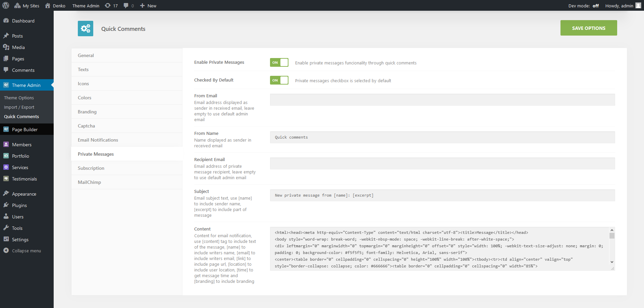Click the Subject input field
This screenshot has width=644, height=308.
pos(442,195)
